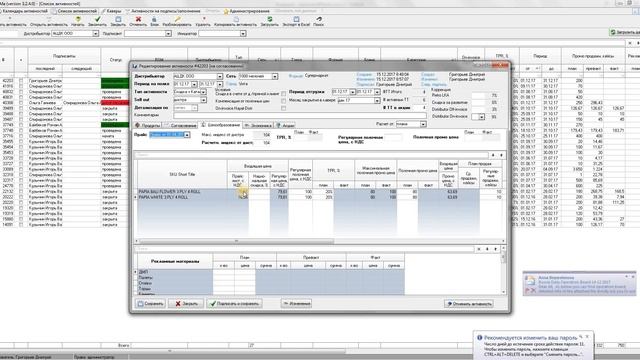Open the main window distributor filter dropdown
Screen dimensions: 640x360
tap(96, 33)
